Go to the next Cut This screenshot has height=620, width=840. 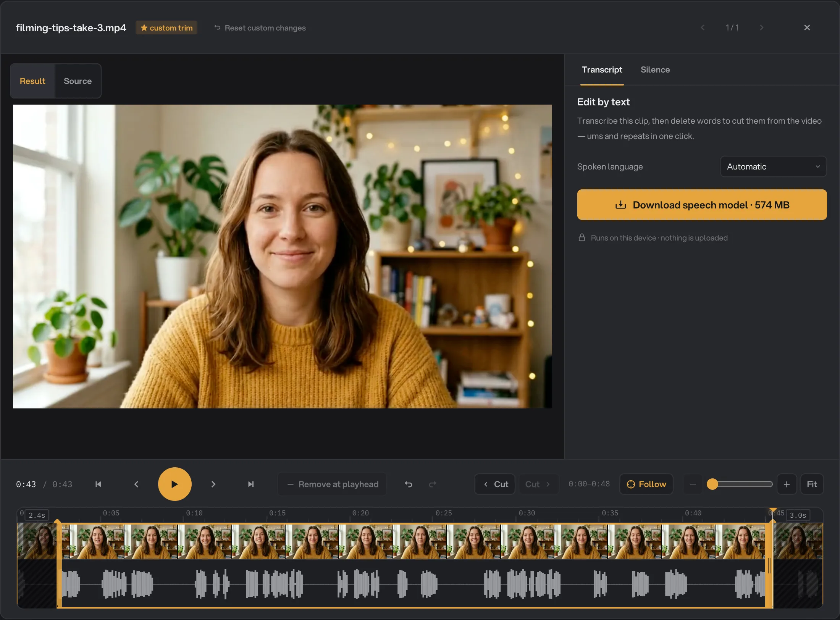pyautogui.click(x=538, y=484)
